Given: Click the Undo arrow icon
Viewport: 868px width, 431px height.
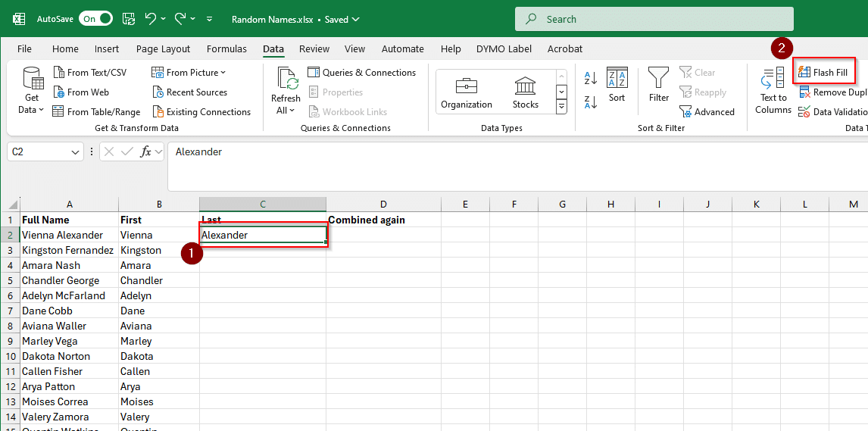Looking at the screenshot, I should tap(151, 19).
